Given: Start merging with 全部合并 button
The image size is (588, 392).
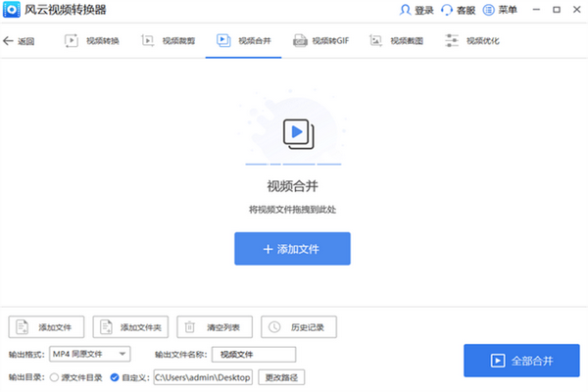Looking at the screenshot, I should (521, 361).
